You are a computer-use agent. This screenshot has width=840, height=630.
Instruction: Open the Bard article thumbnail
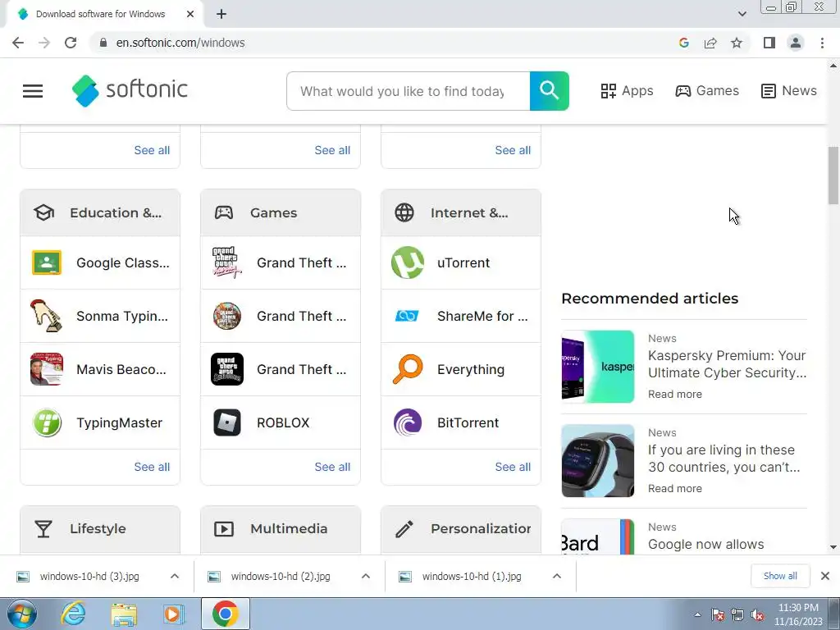(x=598, y=536)
